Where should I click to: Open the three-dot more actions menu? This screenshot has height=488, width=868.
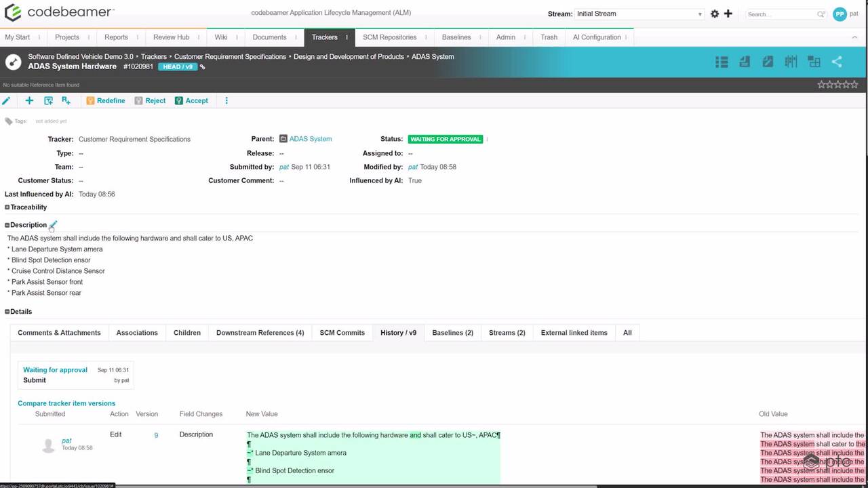[x=226, y=100]
